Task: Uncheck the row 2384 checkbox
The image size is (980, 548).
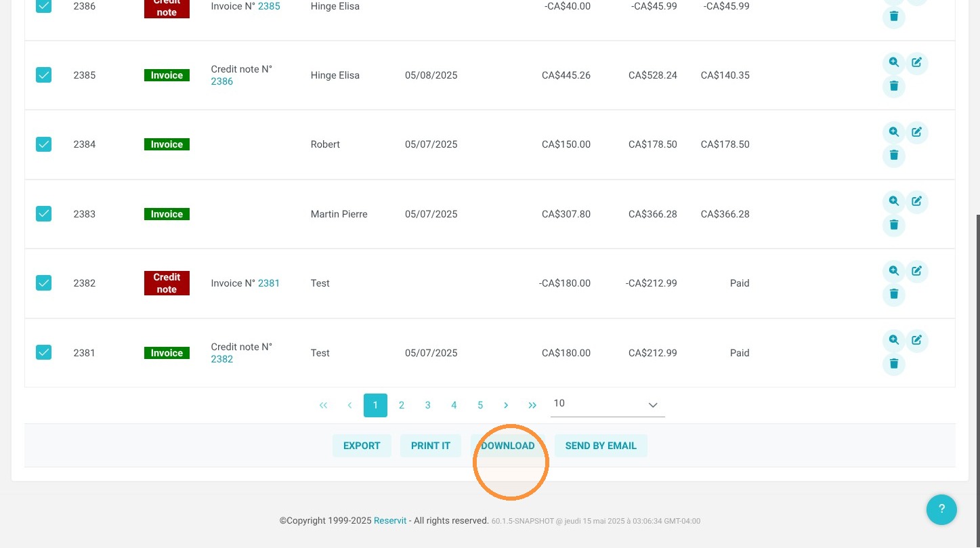Action: [43, 144]
